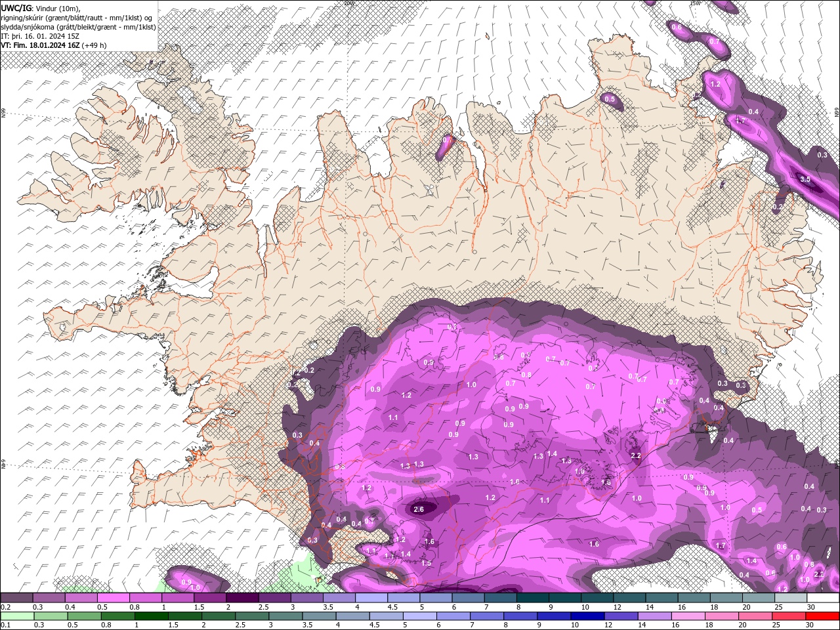Screen dimensions: 840x630
Task: Click the 0.2 label in the snow legend row
Action: 5,607
